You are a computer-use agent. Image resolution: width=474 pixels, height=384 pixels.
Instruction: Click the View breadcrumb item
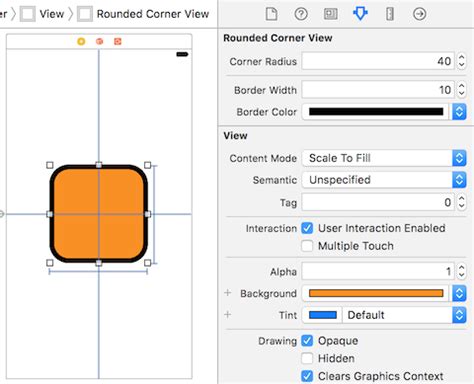pyautogui.click(x=51, y=14)
